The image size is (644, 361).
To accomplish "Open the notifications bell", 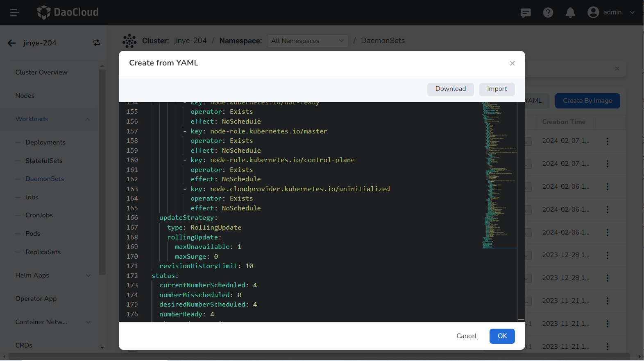I will (570, 13).
